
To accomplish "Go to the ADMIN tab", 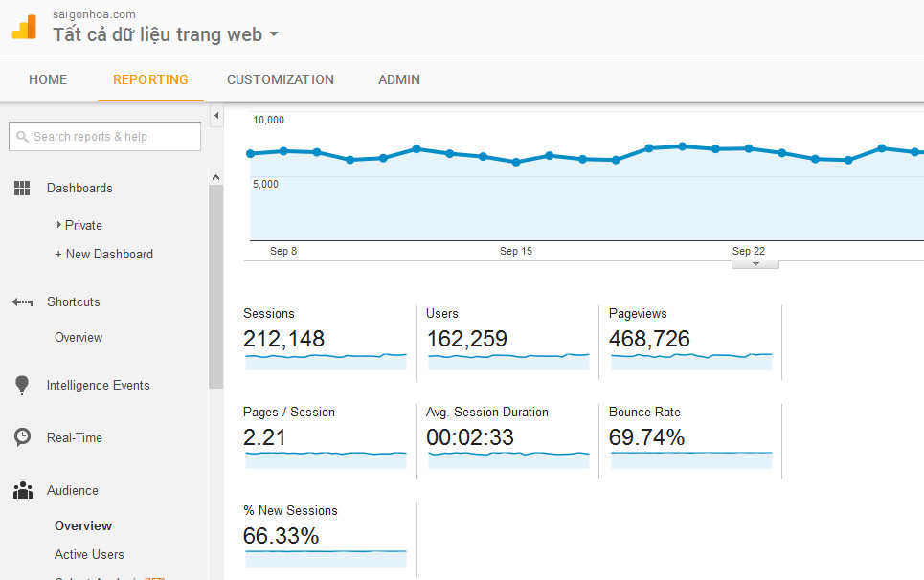I will [398, 79].
